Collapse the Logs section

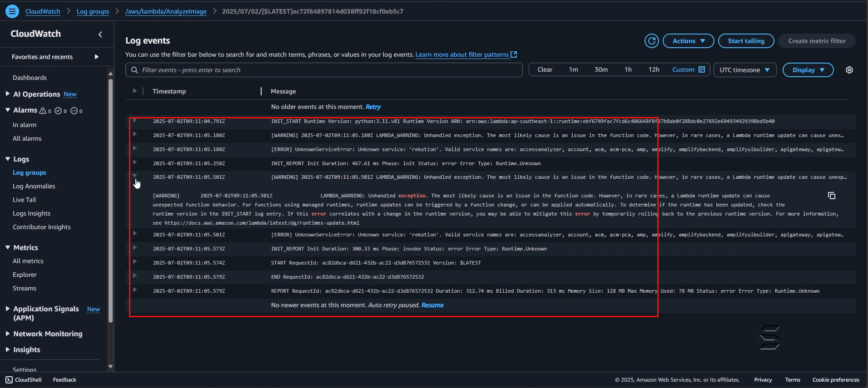pos(8,159)
